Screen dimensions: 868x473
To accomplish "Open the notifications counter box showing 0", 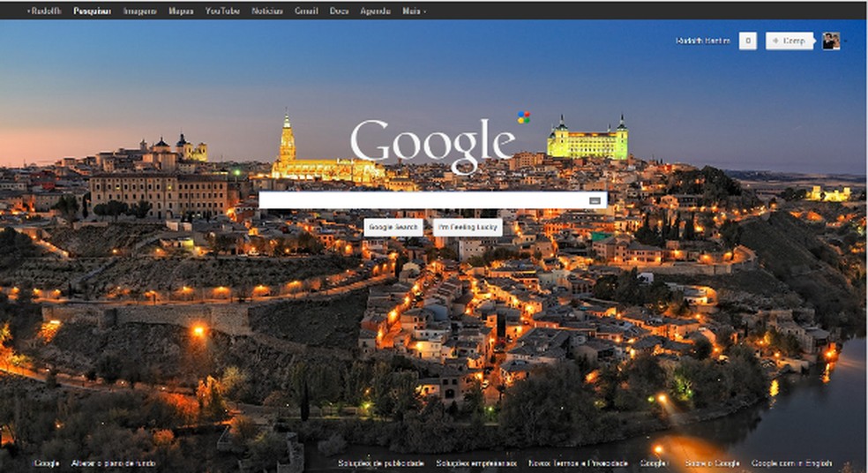I will (x=748, y=41).
